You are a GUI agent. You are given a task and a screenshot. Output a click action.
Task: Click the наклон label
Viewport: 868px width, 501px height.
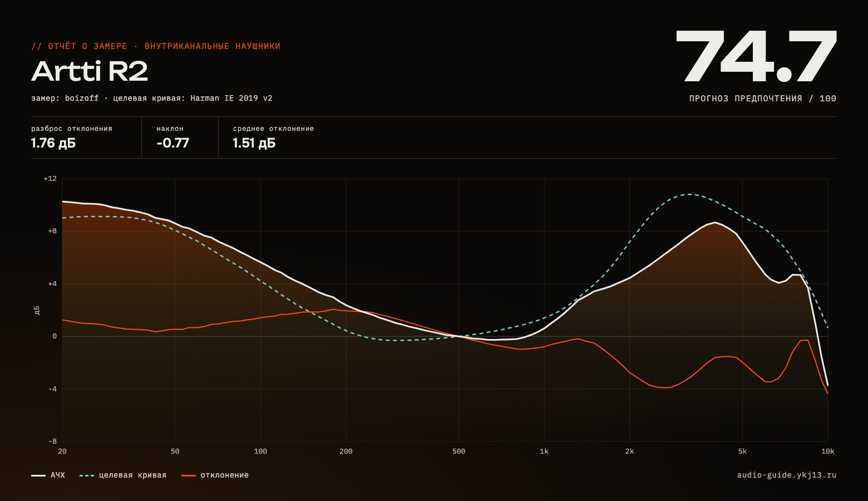point(170,129)
